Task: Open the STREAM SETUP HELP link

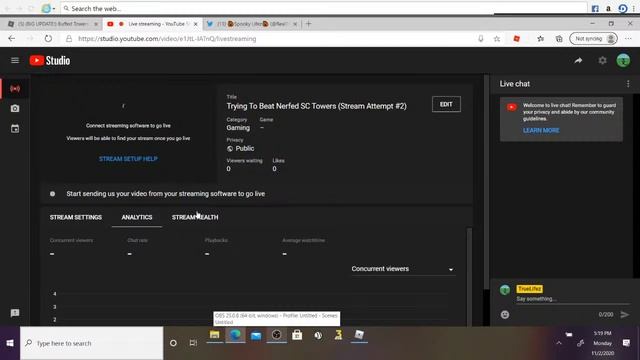Action: tap(128, 159)
